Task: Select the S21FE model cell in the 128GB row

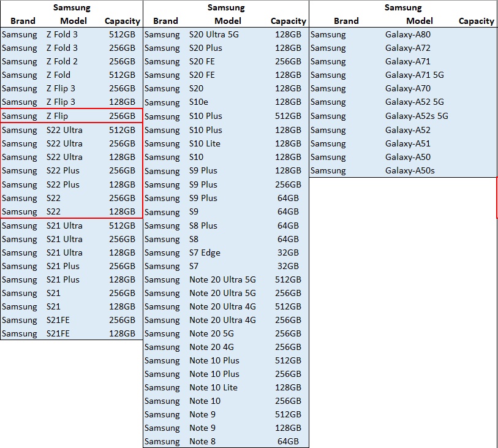Action: pyautogui.click(x=58, y=333)
